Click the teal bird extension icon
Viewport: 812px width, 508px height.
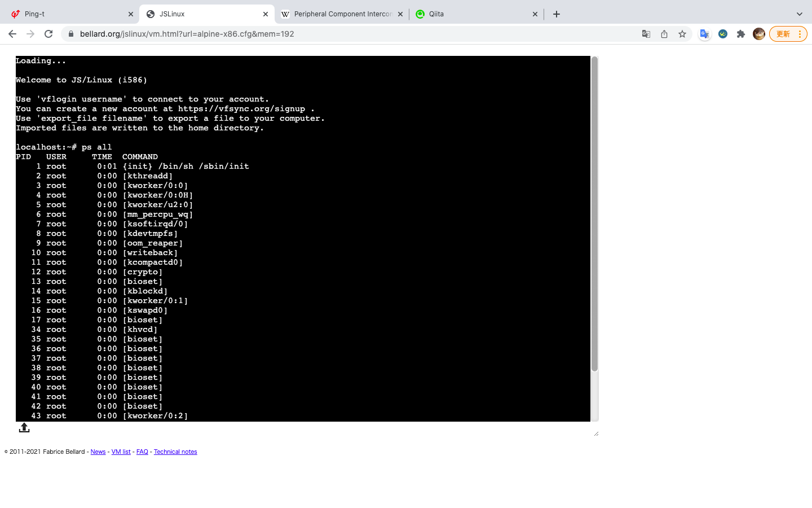click(x=723, y=34)
